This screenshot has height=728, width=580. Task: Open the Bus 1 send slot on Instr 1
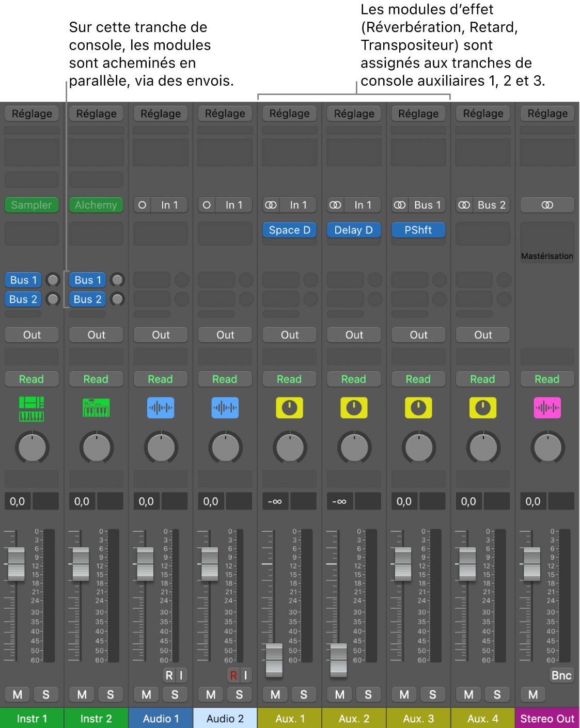(23, 280)
